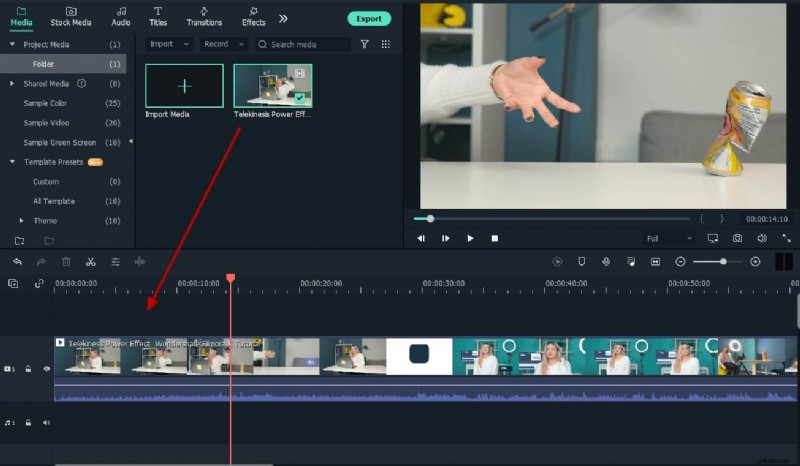The height and width of the screenshot is (466, 800).
Task: Hide the video track 1 with eye
Action: coord(46,369)
